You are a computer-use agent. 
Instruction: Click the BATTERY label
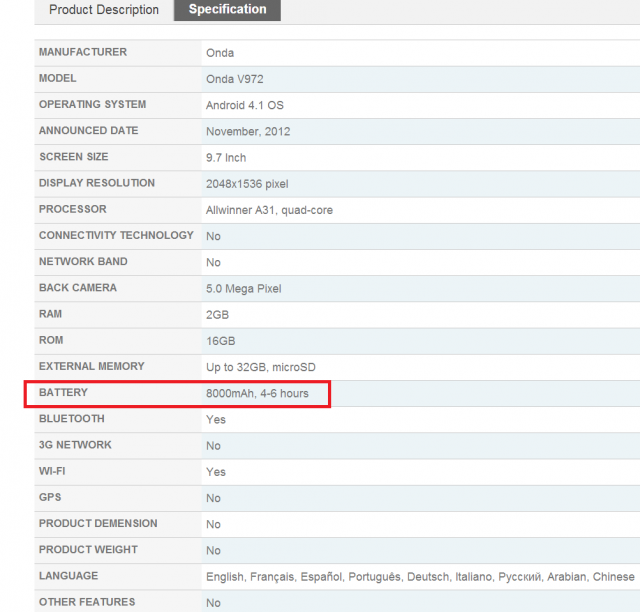[x=63, y=392]
